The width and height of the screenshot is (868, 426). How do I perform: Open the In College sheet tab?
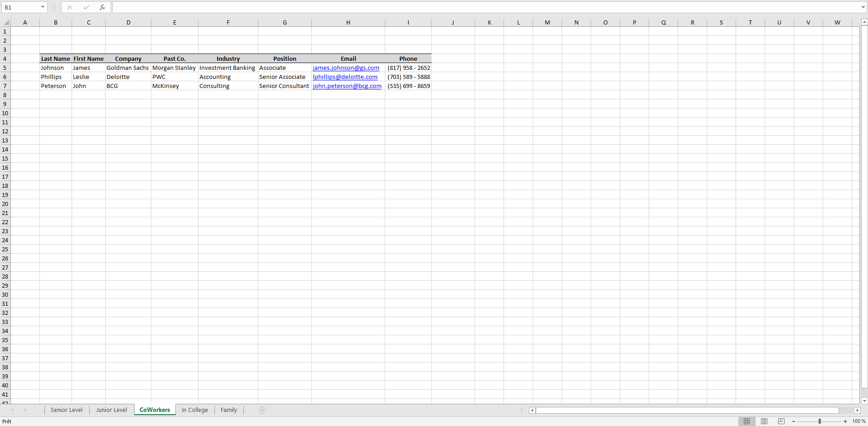(195, 410)
